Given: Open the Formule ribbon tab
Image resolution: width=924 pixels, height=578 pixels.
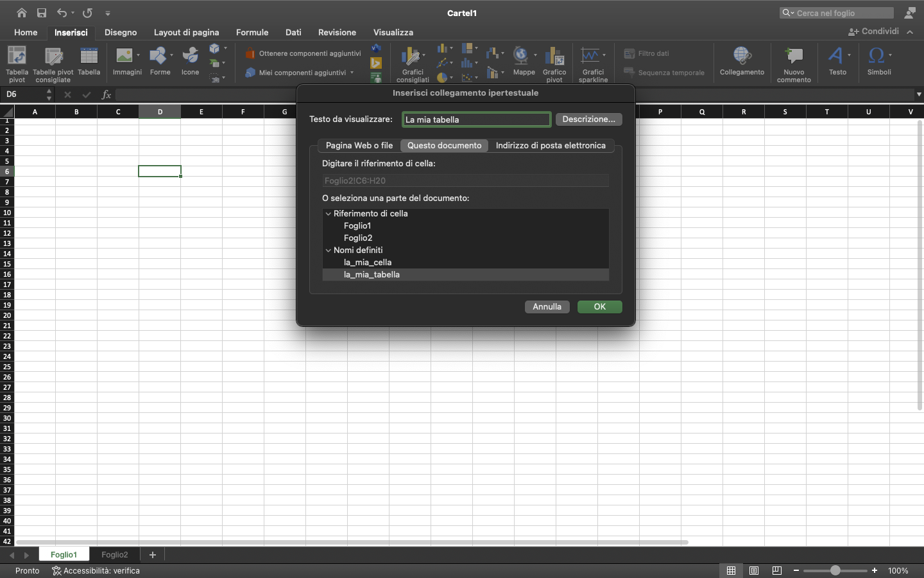Looking at the screenshot, I should [x=252, y=32].
